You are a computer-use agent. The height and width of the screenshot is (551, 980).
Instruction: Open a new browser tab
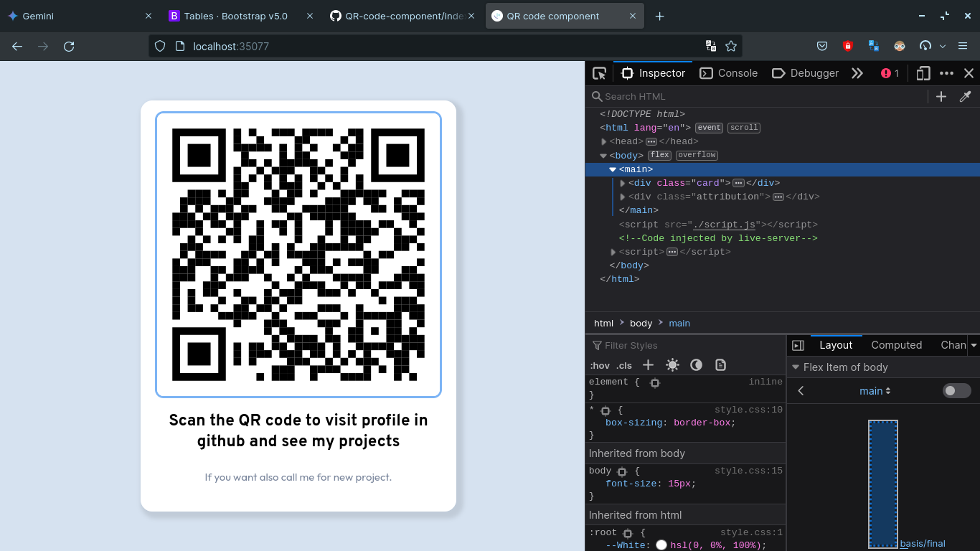click(x=659, y=16)
